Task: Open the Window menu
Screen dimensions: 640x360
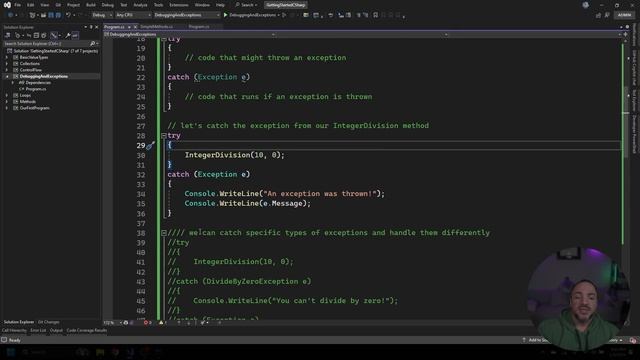Action: pos(202,5)
